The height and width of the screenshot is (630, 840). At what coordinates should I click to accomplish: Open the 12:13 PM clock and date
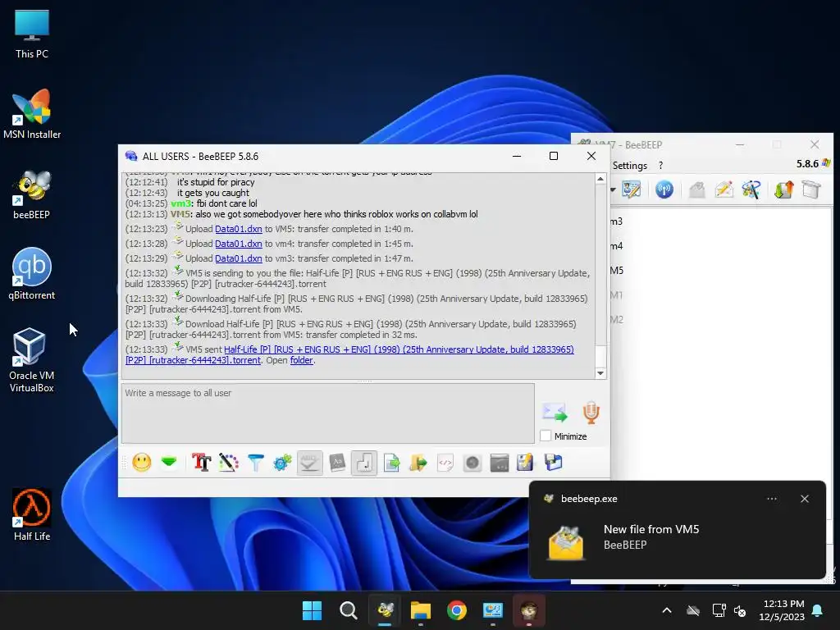pos(782,610)
